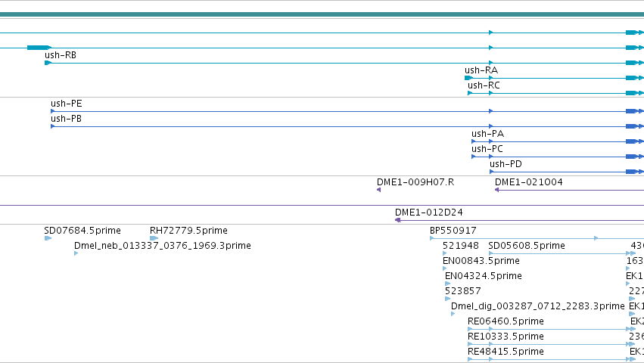Viewport: 644px width, 363px height.
Task: Select the RE10333.5prime EST label
Action: pyautogui.click(x=506, y=337)
